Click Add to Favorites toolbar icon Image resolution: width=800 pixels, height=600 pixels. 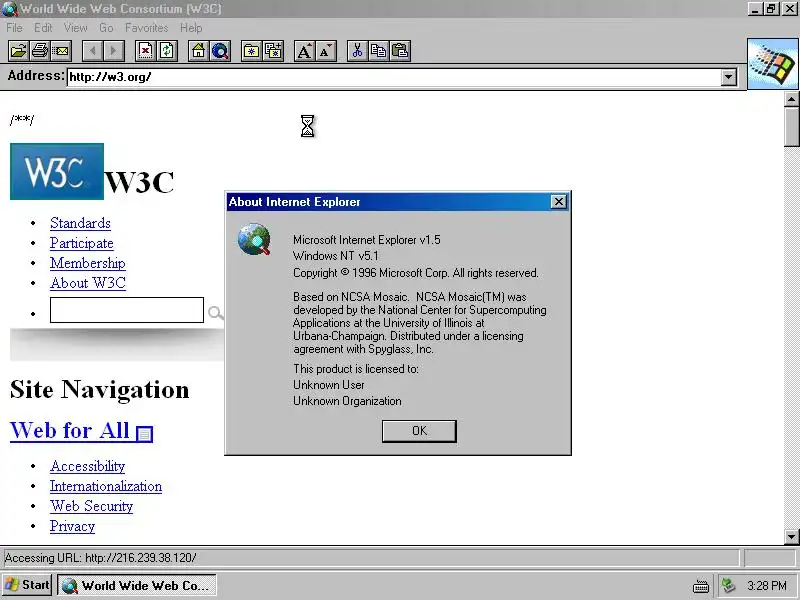click(273, 51)
